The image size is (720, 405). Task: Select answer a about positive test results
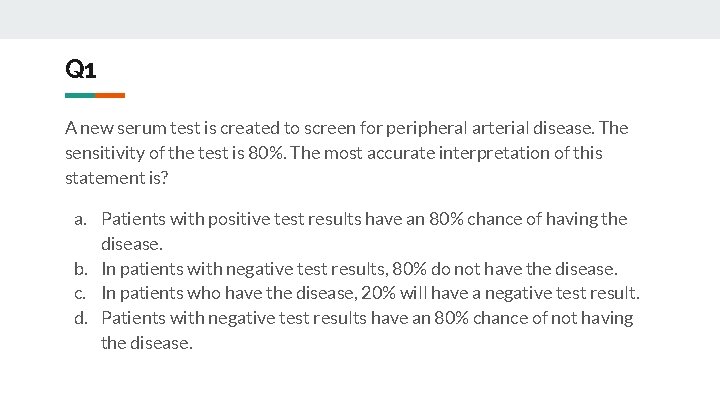pyautogui.click(x=364, y=231)
